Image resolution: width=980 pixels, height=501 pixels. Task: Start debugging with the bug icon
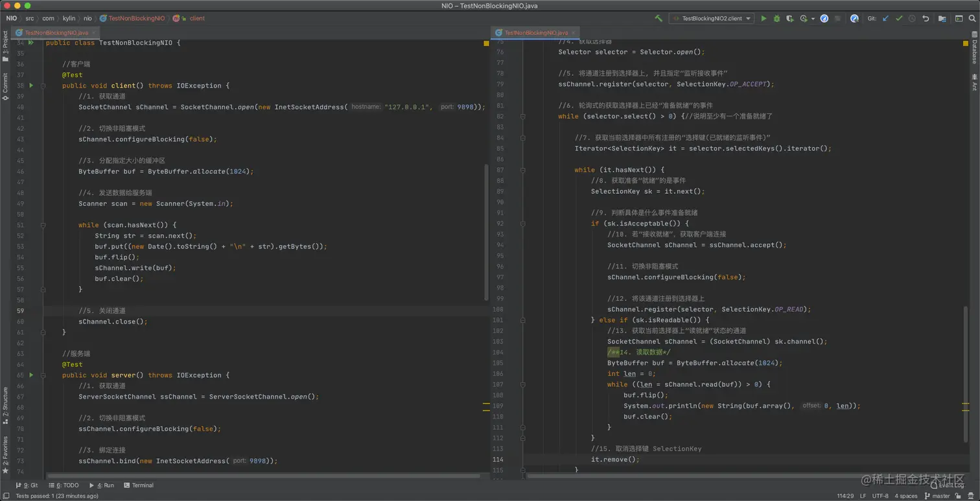point(776,19)
